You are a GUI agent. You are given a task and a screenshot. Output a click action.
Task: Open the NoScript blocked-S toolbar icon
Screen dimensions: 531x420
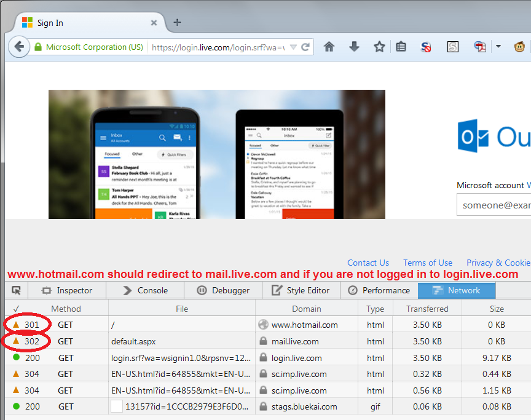[x=426, y=47]
